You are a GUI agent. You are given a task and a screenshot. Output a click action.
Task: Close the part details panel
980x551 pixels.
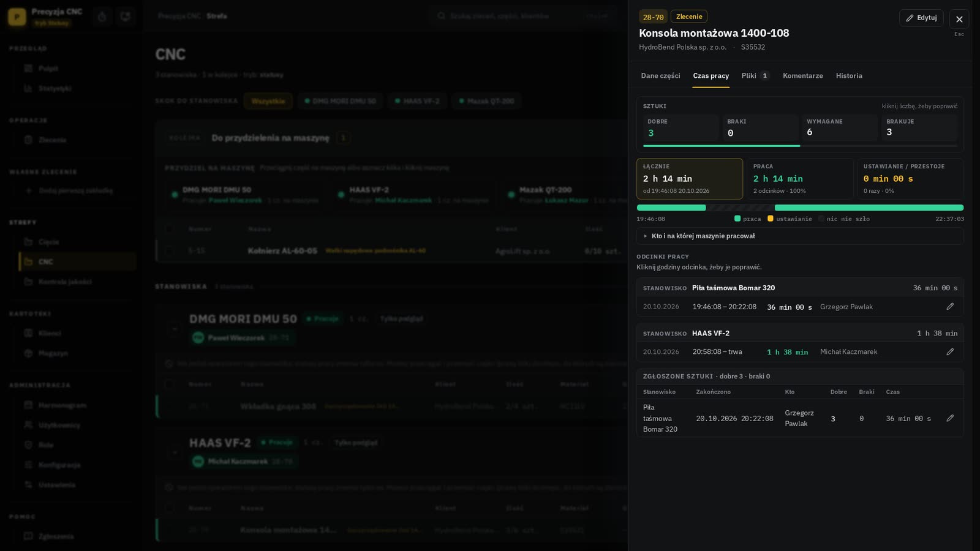point(959,19)
